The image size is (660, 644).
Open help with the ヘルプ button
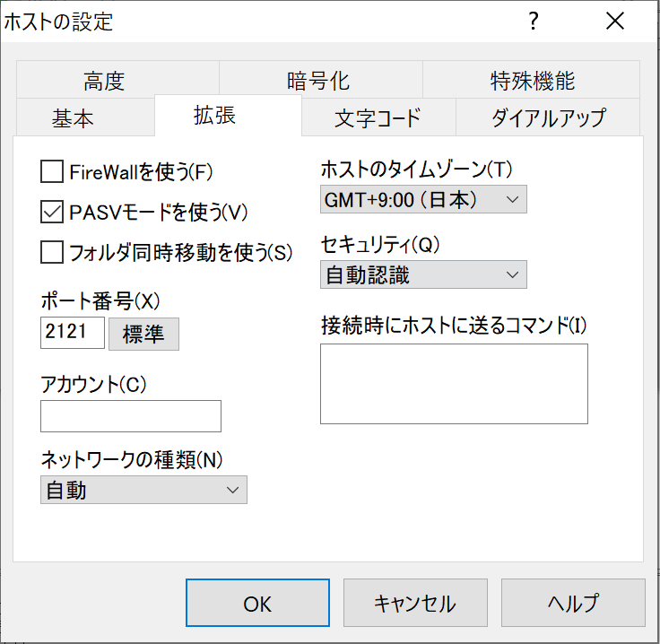coord(573,603)
